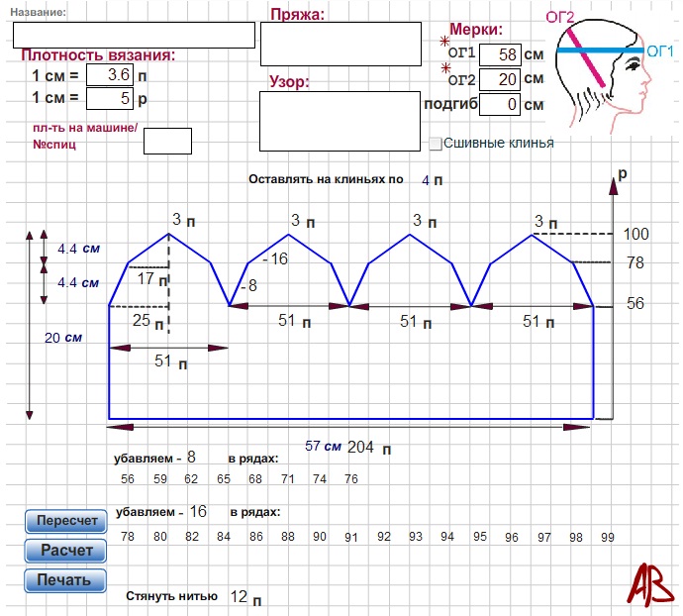Viewport: 683px width, 616px height.
Task: Focus the Название text field
Action: pos(134,35)
